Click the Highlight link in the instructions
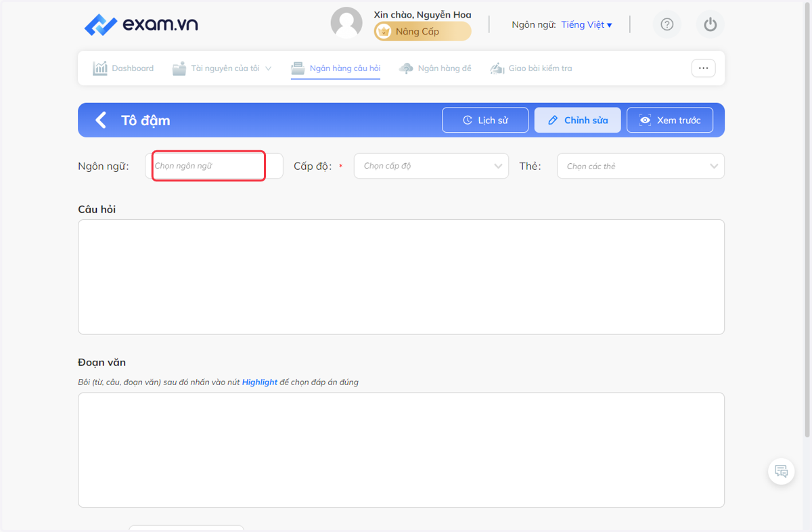The width and height of the screenshot is (812, 532). click(260, 382)
